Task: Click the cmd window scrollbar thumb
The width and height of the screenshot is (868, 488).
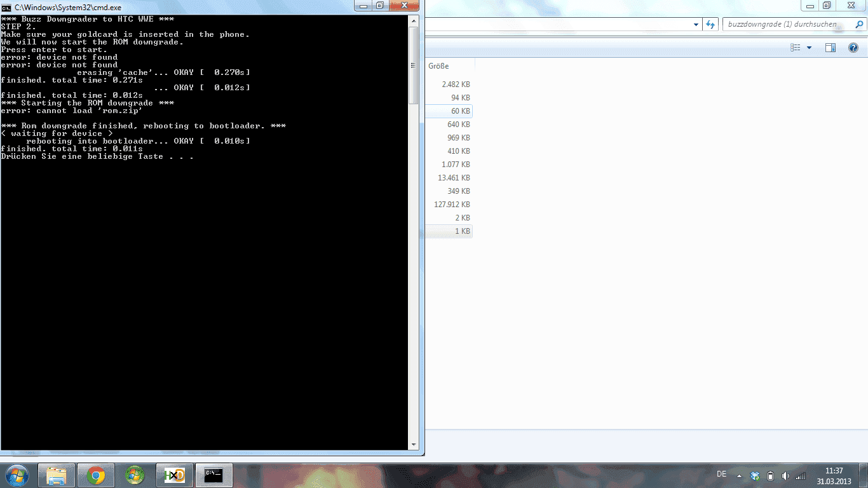Action: [x=414, y=65]
